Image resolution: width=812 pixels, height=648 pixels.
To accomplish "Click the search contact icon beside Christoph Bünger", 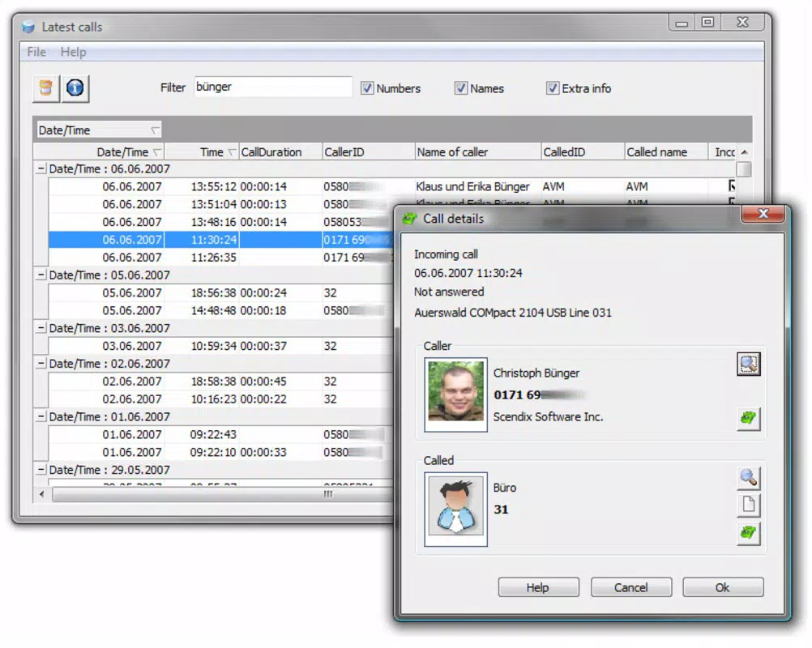I will click(748, 364).
